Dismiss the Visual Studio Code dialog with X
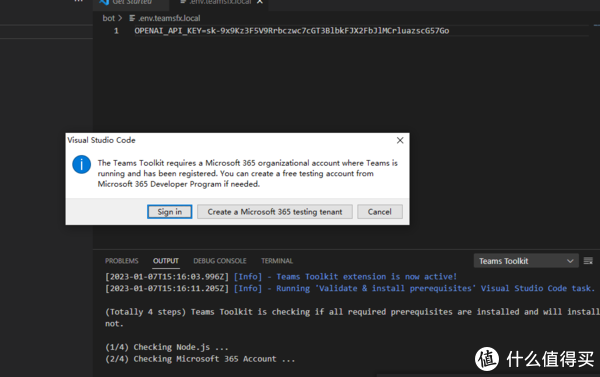 click(x=400, y=140)
